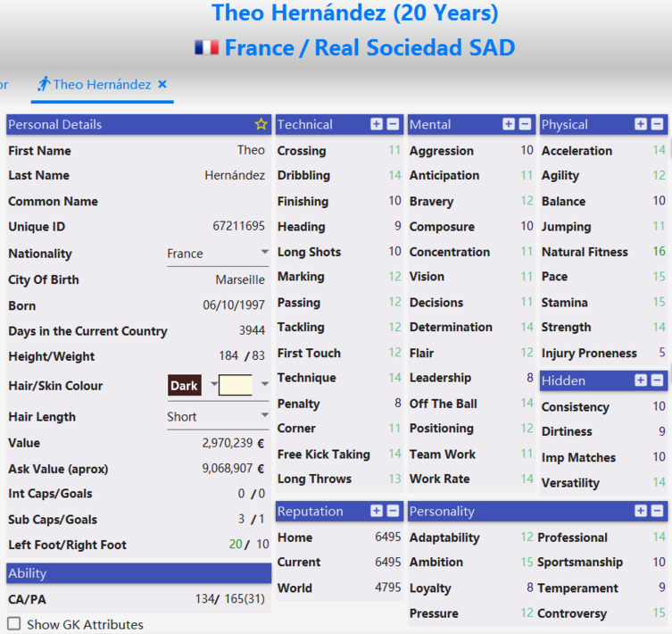The width and height of the screenshot is (672, 634).
Task: Click Born date 06/10/1997
Action: [x=234, y=305]
